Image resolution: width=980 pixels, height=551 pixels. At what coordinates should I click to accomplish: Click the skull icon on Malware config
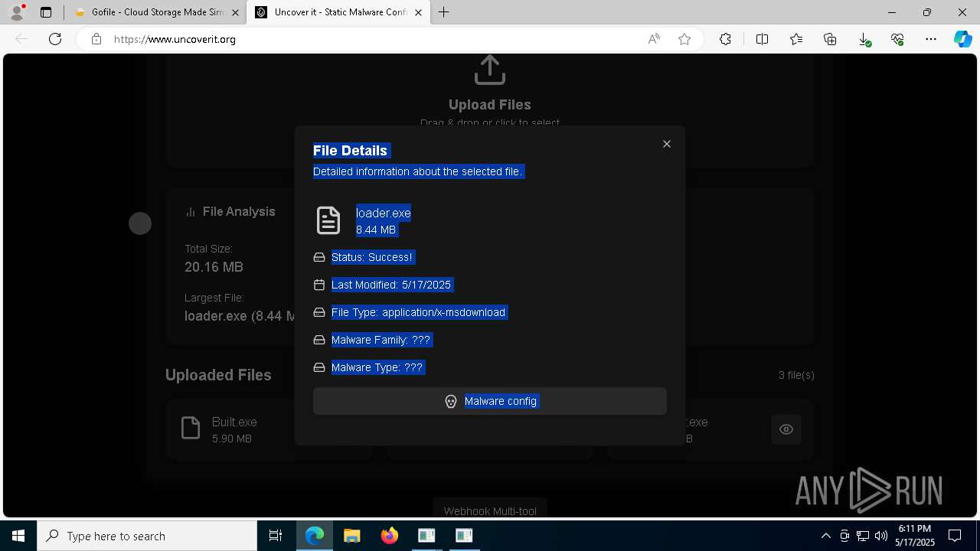coord(451,401)
